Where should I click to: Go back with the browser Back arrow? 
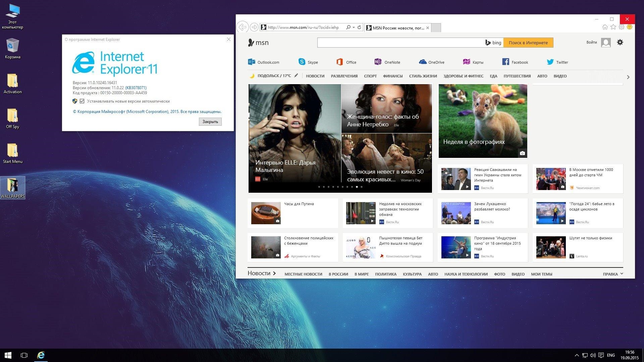click(243, 27)
